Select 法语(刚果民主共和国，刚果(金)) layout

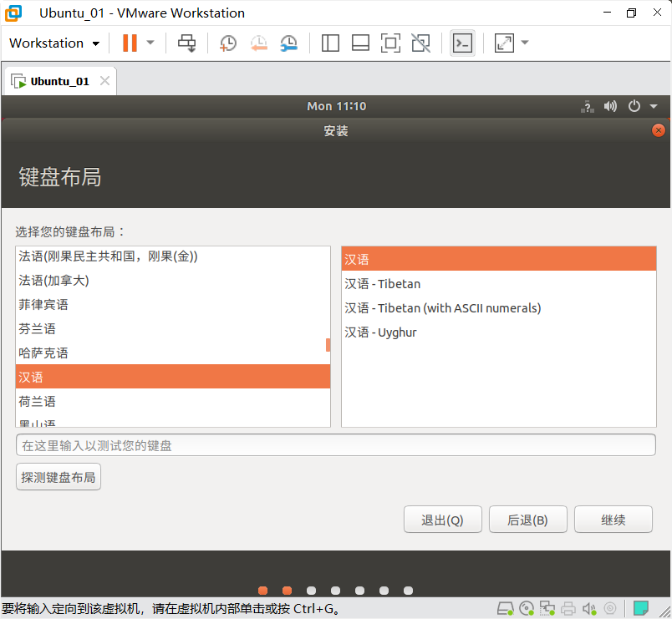point(173,256)
